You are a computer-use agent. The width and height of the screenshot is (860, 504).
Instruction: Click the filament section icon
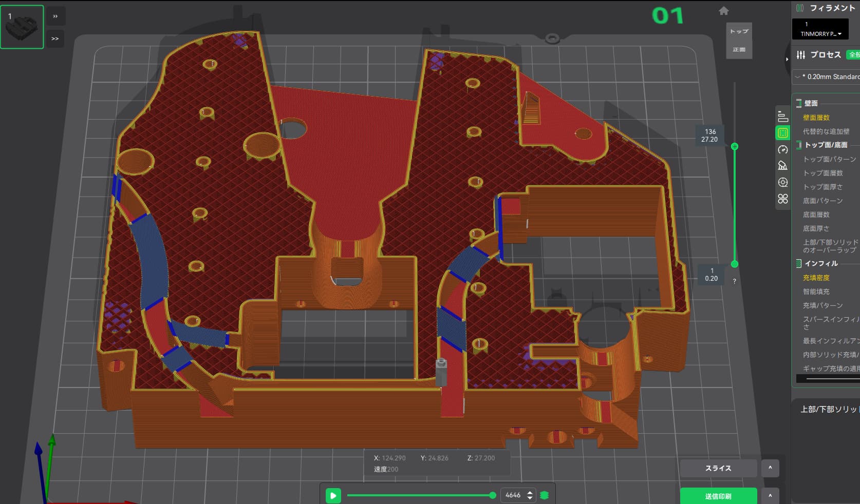pyautogui.click(x=799, y=8)
